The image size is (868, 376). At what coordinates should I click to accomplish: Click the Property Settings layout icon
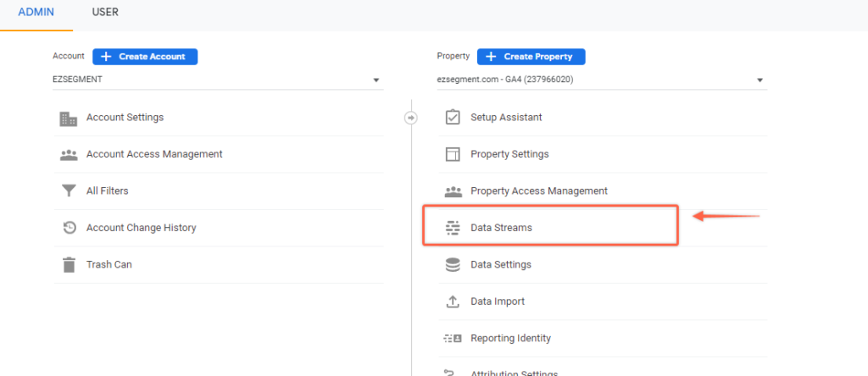point(453,154)
